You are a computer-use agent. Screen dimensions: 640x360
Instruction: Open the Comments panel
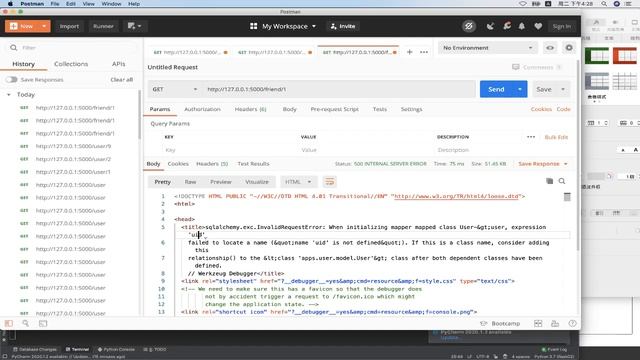click(x=537, y=67)
